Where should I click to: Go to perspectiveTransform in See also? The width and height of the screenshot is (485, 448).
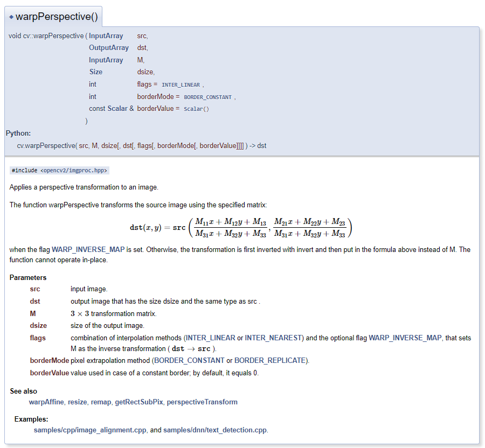click(x=202, y=402)
